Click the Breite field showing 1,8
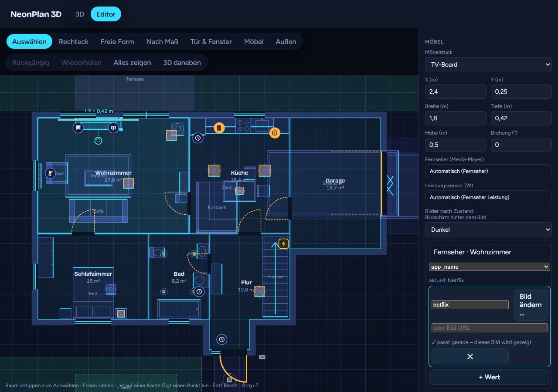 (456, 118)
